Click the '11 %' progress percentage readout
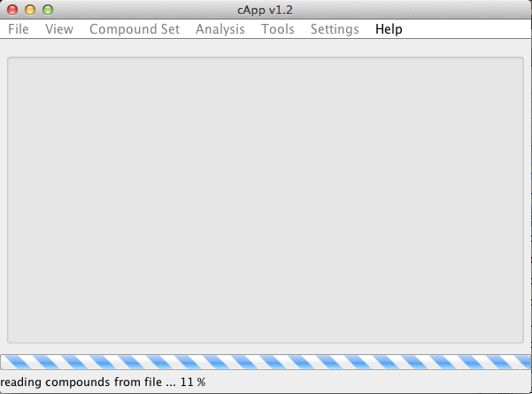This screenshot has width=532, height=394. pyautogui.click(x=193, y=382)
